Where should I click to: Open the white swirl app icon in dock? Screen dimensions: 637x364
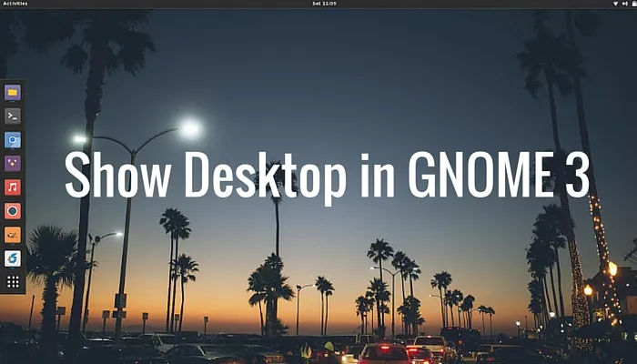tap(13, 258)
